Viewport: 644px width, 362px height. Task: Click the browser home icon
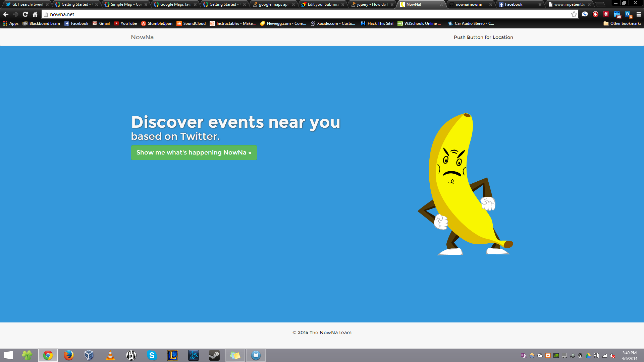35,14
